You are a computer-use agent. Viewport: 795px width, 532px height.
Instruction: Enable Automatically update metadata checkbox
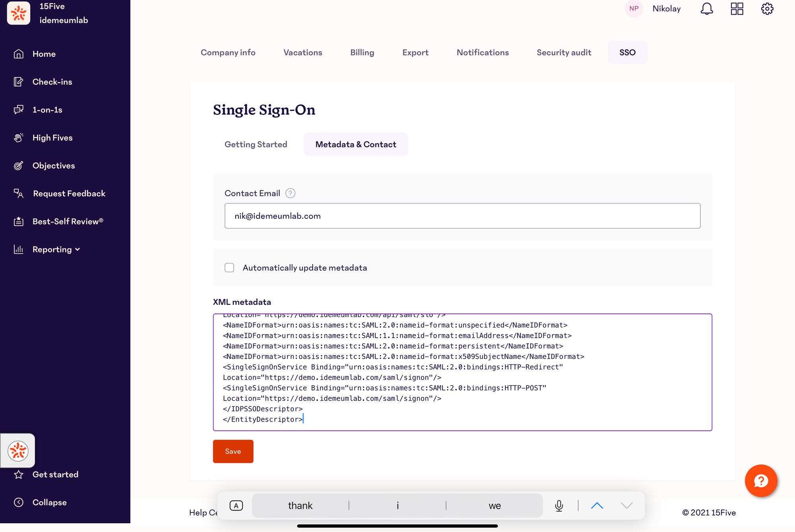tap(229, 268)
